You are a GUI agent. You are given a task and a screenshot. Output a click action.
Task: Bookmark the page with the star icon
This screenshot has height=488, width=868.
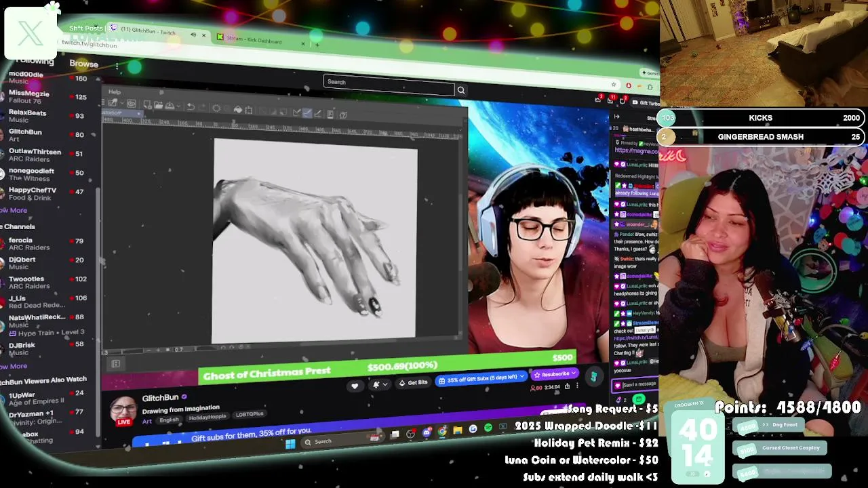(x=614, y=85)
